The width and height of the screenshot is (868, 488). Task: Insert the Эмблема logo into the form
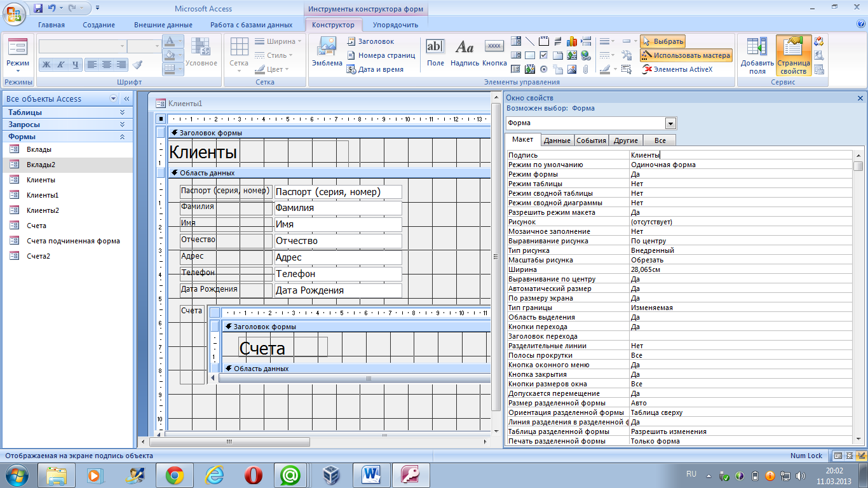point(327,53)
